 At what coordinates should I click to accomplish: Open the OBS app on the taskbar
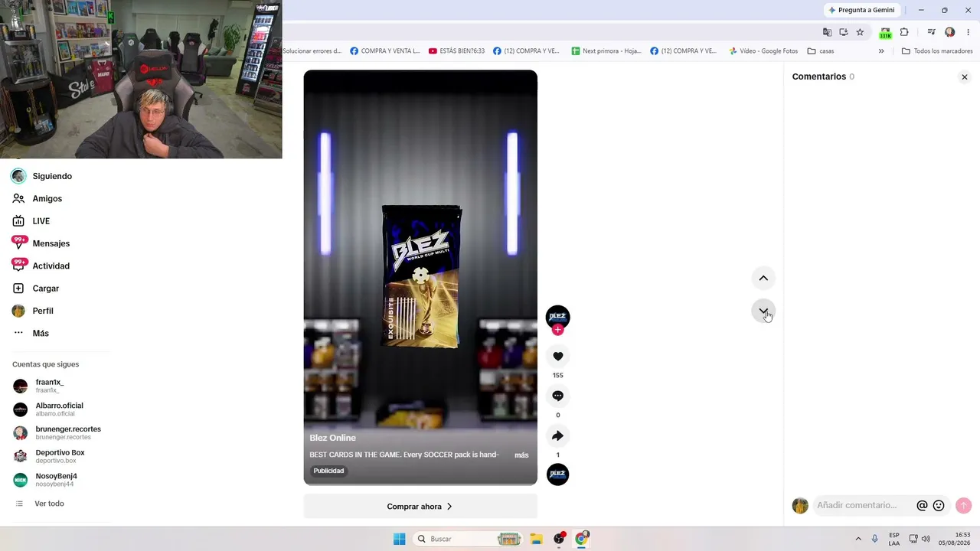click(x=559, y=539)
